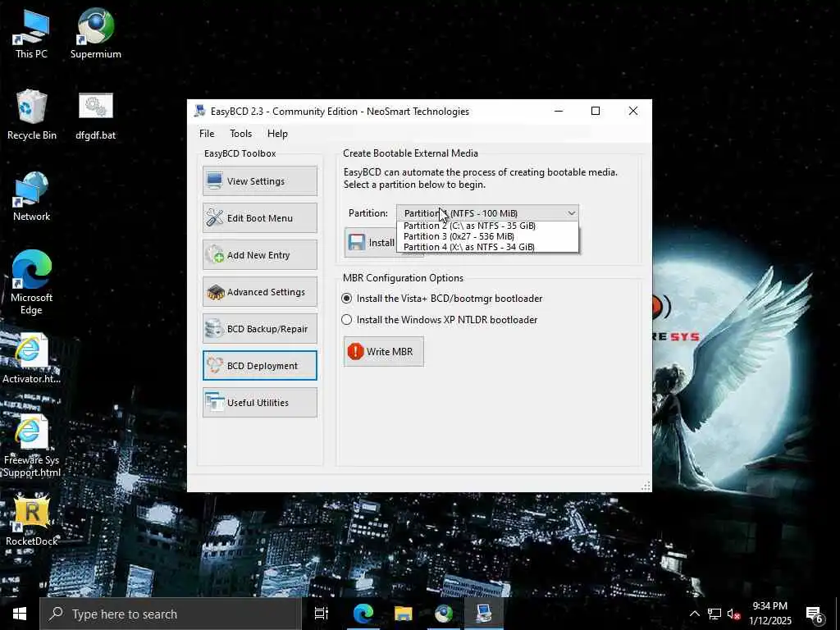Image resolution: width=840 pixels, height=630 pixels.
Task: Open Microsoft Edge from the taskbar
Action: pyautogui.click(x=363, y=614)
